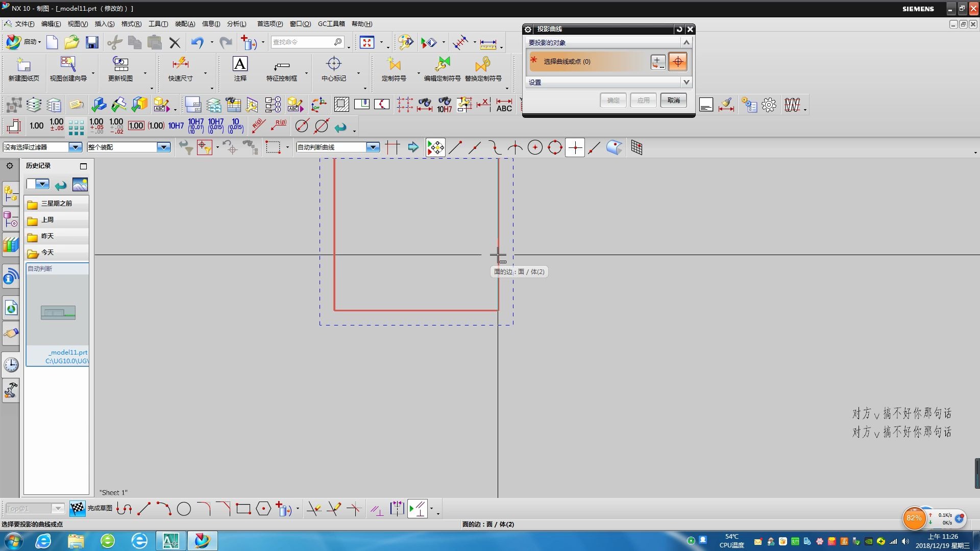Open the 三星期之前 history folder

click(x=57, y=204)
